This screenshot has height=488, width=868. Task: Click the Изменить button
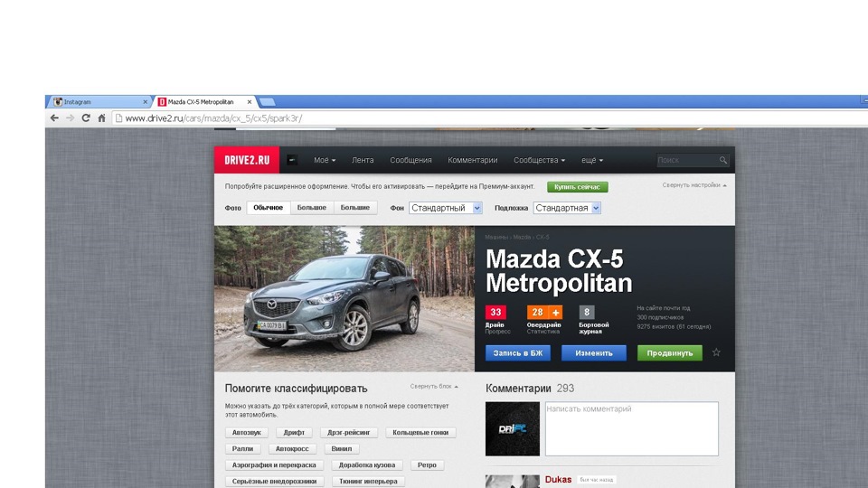tap(594, 353)
